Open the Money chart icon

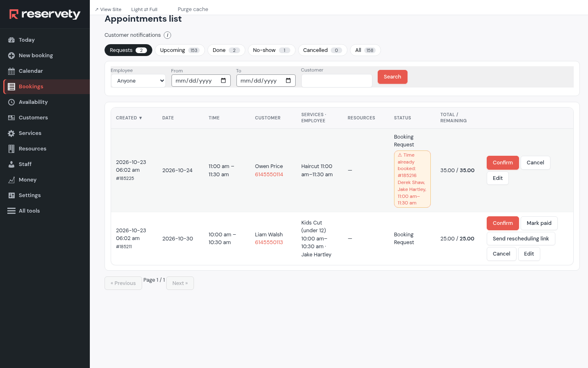[x=11, y=180]
